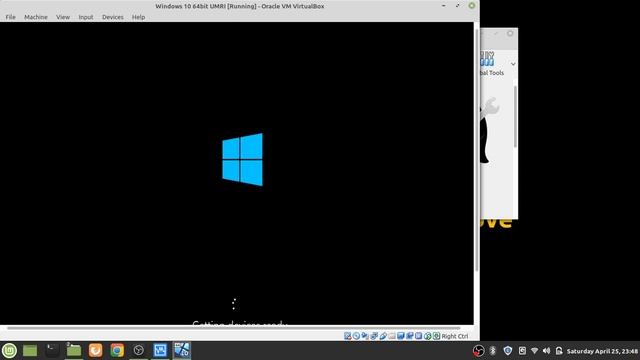Open the Devices menu
Viewport: 640px width, 360px height.
113,17
